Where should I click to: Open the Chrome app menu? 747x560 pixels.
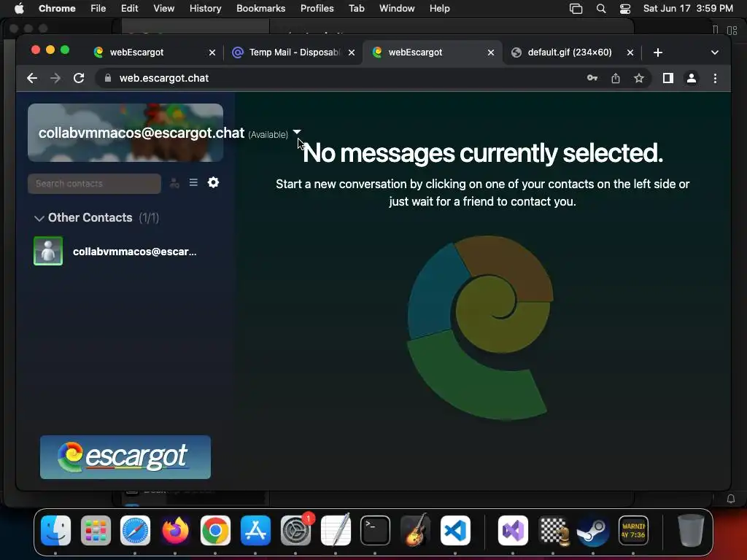tap(57, 8)
